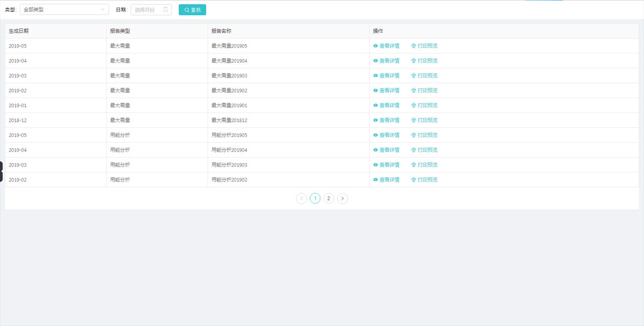This screenshot has width=644, height=326.
Task: Click eye icon for 最大需量201812 row
Action: pos(375,120)
